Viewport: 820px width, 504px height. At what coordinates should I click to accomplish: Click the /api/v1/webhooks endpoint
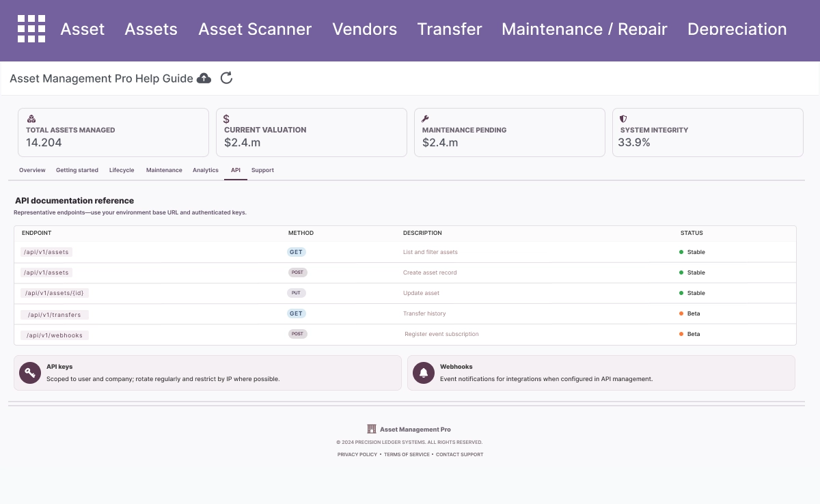click(55, 335)
